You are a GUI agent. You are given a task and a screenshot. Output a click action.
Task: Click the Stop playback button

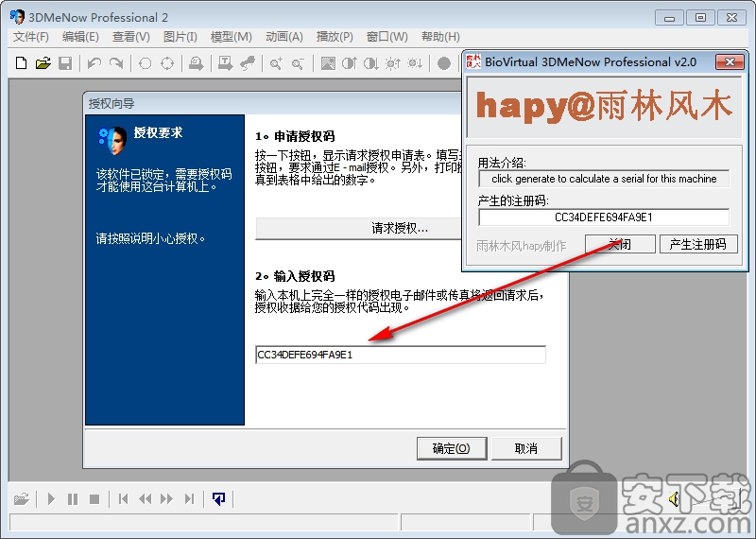click(94, 498)
